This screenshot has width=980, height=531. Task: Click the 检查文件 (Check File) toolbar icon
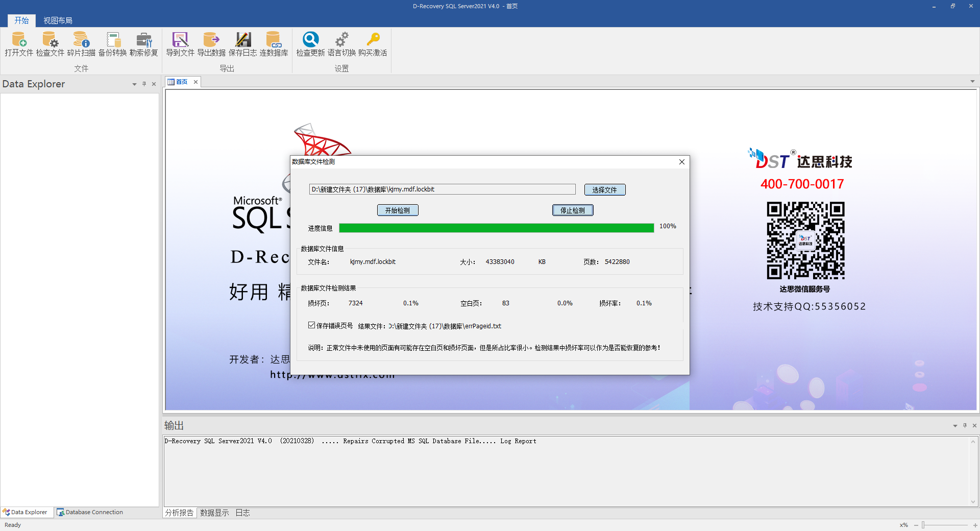[50, 44]
